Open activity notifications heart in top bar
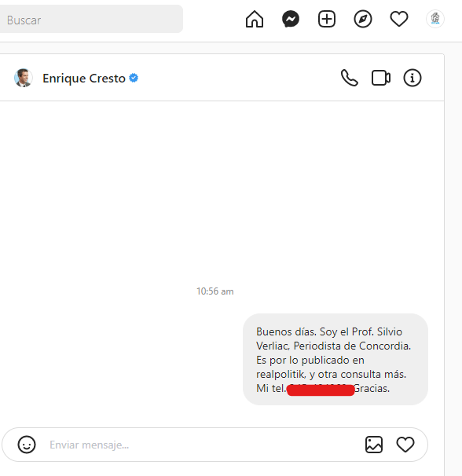The width and height of the screenshot is (462, 476). tap(399, 19)
